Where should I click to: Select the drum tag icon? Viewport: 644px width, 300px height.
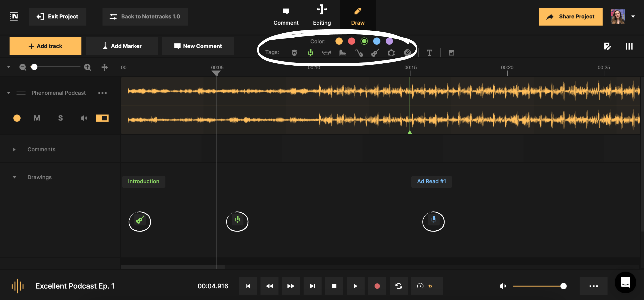[294, 52]
